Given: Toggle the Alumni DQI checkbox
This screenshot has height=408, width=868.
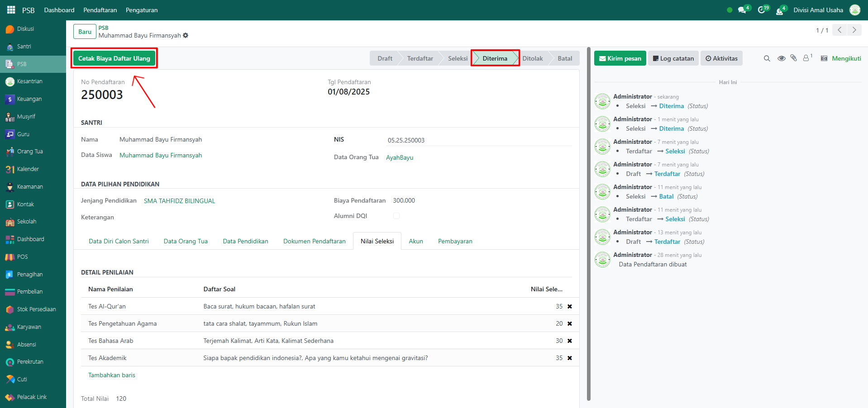Looking at the screenshot, I should click(396, 216).
